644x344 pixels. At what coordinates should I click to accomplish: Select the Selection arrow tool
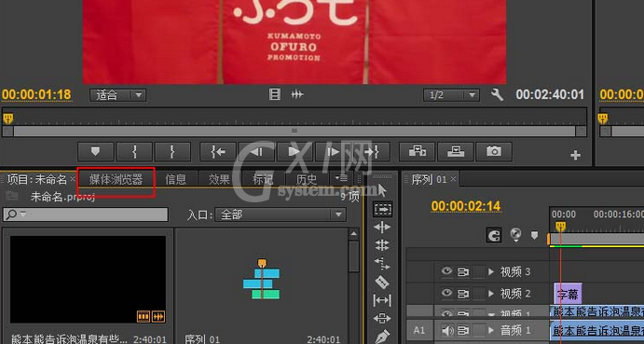[x=382, y=191]
